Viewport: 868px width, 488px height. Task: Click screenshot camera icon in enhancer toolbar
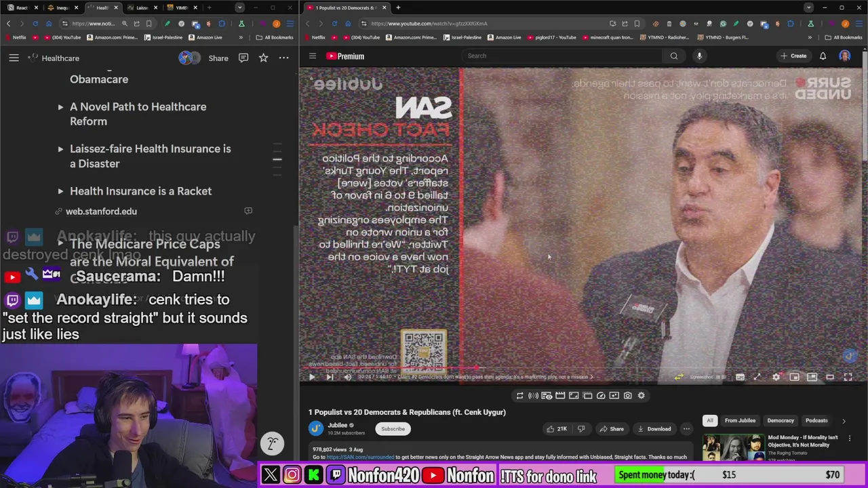click(x=627, y=396)
